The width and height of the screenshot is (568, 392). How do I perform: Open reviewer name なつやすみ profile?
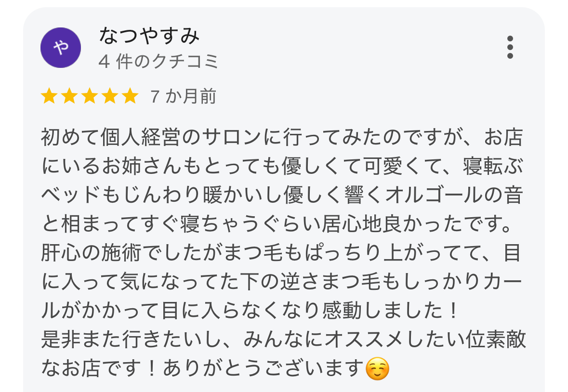click(149, 36)
